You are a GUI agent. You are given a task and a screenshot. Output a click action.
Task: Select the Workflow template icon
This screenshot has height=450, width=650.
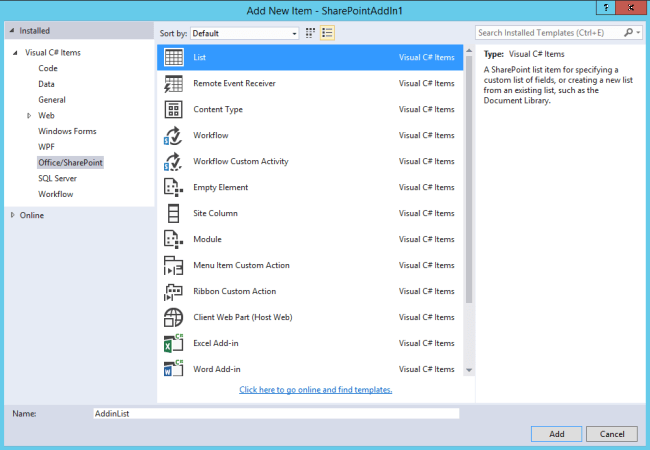click(173, 135)
